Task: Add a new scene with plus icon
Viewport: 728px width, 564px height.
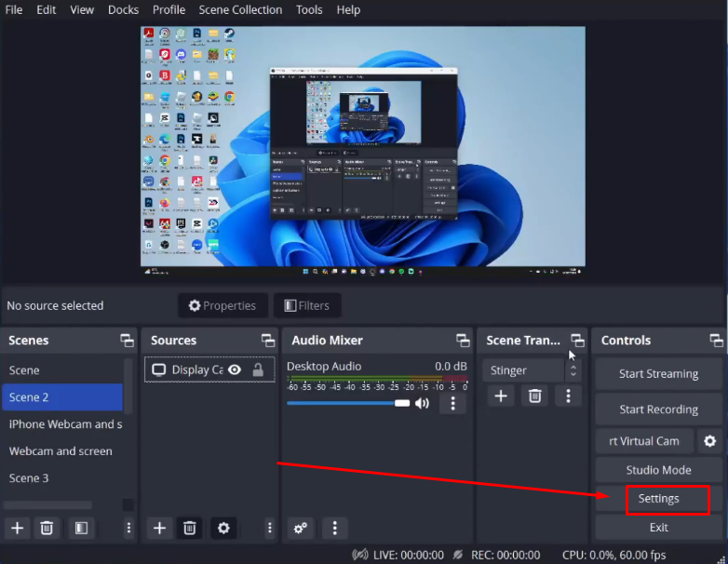Action: 17,528
